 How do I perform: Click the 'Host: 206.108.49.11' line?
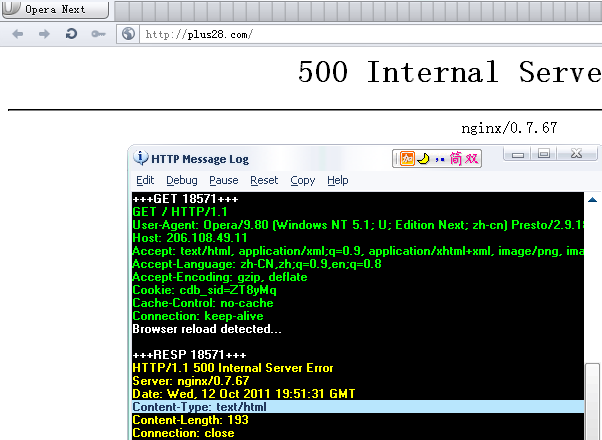coord(190,238)
